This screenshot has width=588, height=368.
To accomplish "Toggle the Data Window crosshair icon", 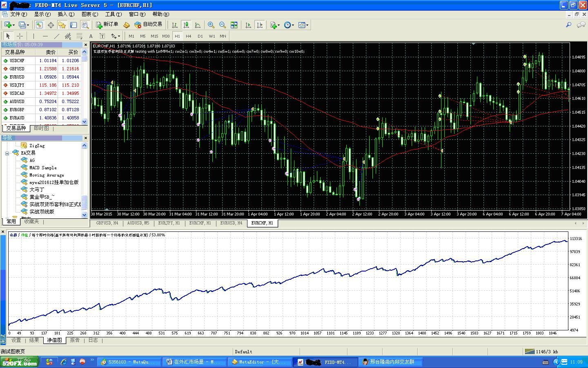I will coord(51,25).
